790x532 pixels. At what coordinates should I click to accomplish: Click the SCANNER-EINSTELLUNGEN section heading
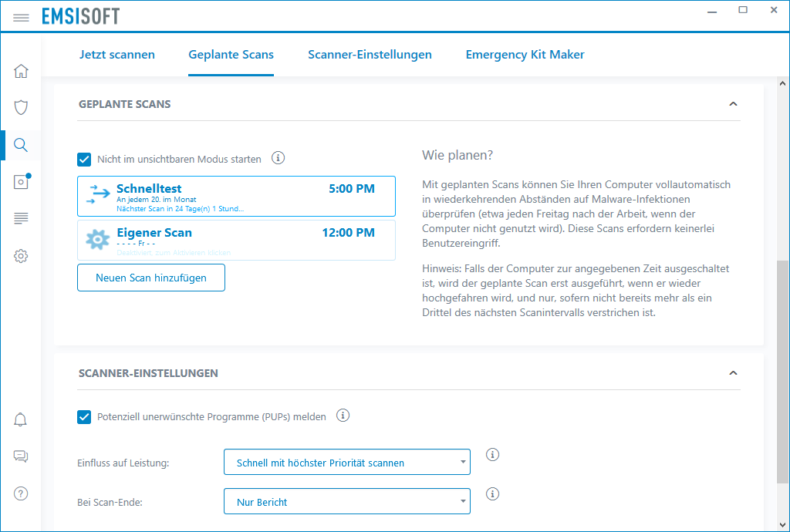pyautogui.click(x=148, y=373)
